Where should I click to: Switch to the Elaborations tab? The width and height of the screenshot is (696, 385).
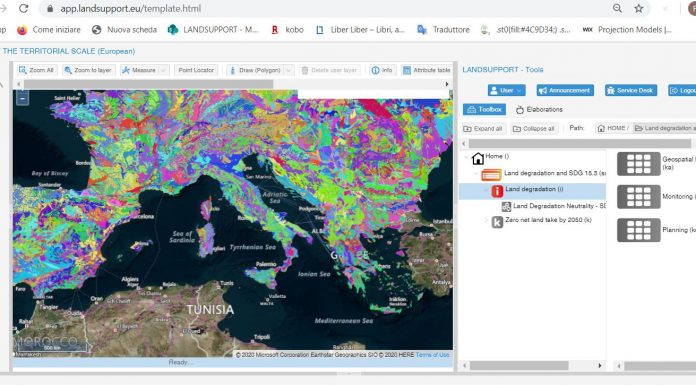pos(539,109)
